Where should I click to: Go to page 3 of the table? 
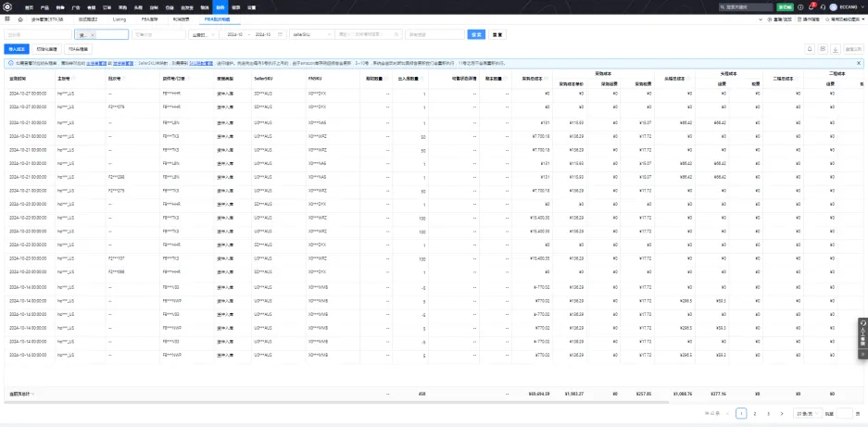(768, 413)
